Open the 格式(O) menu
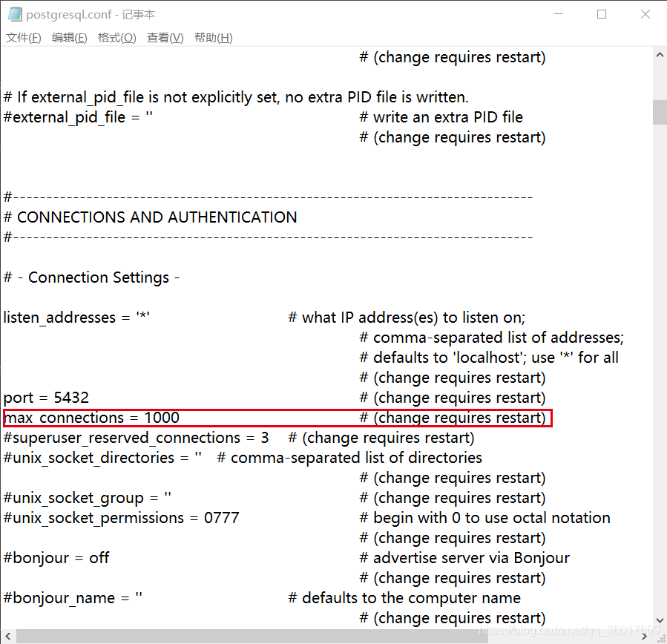Screen dimensions: 667x644 click(116, 37)
